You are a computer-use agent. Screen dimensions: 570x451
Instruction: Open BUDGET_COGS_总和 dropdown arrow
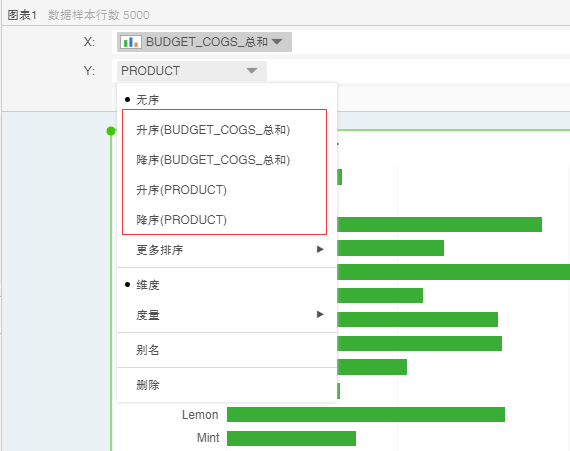click(277, 42)
